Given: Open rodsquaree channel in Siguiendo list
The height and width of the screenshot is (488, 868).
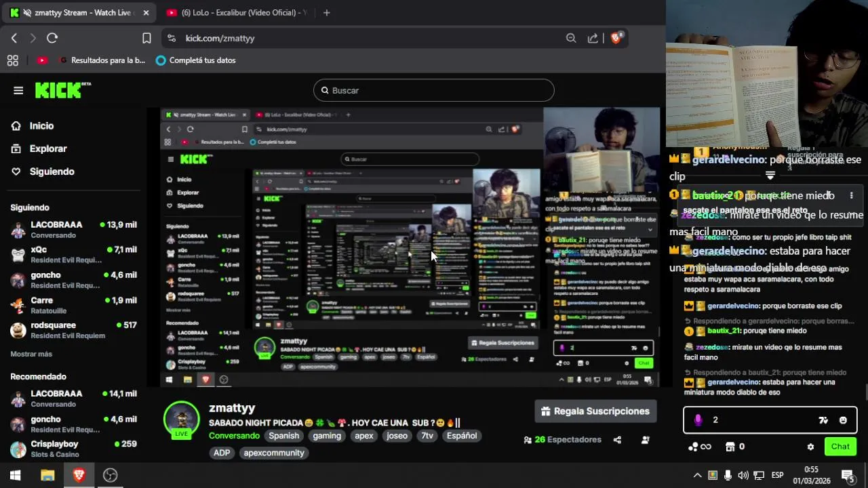Looking at the screenshot, I should (x=73, y=330).
